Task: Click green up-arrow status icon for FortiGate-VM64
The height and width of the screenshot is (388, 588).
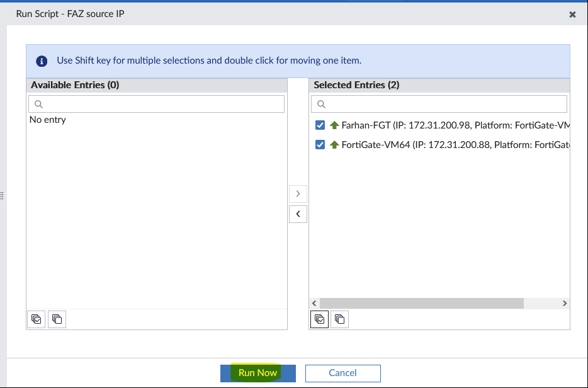Action: (x=334, y=144)
